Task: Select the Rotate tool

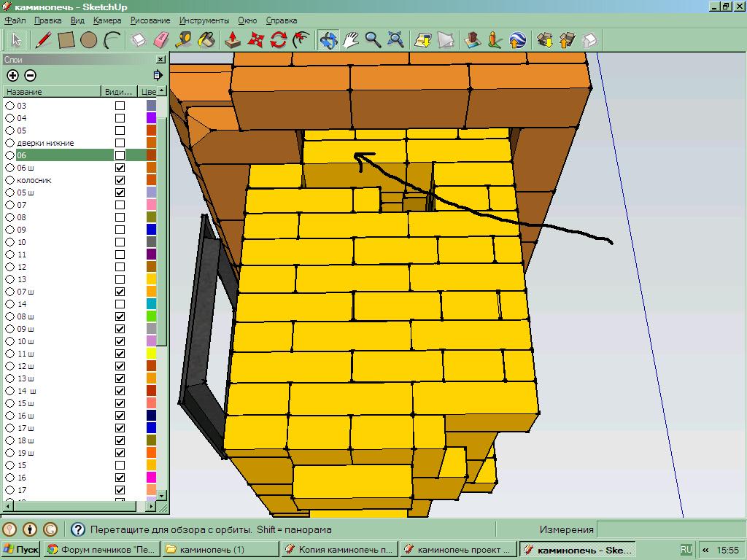Action: tap(278, 39)
